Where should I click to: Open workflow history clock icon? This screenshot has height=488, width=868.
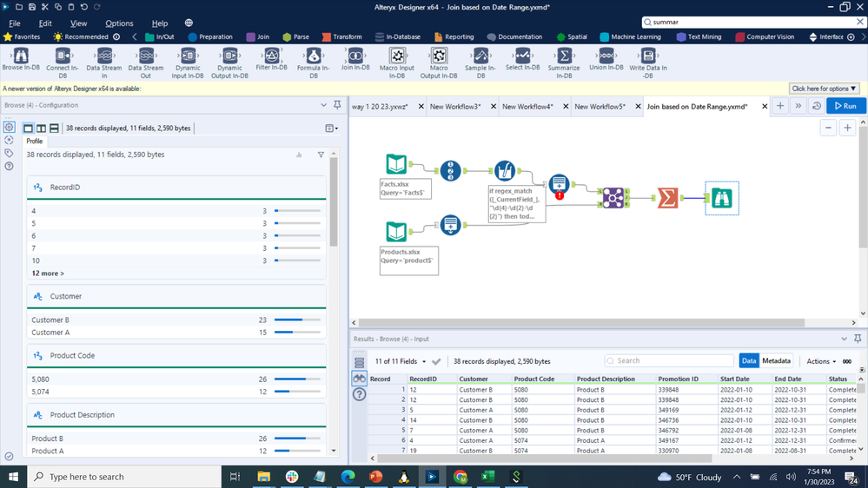tap(817, 106)
